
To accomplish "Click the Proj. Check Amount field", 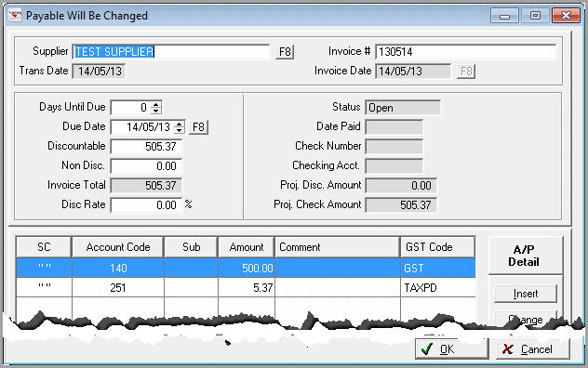I will pos(401,205).
